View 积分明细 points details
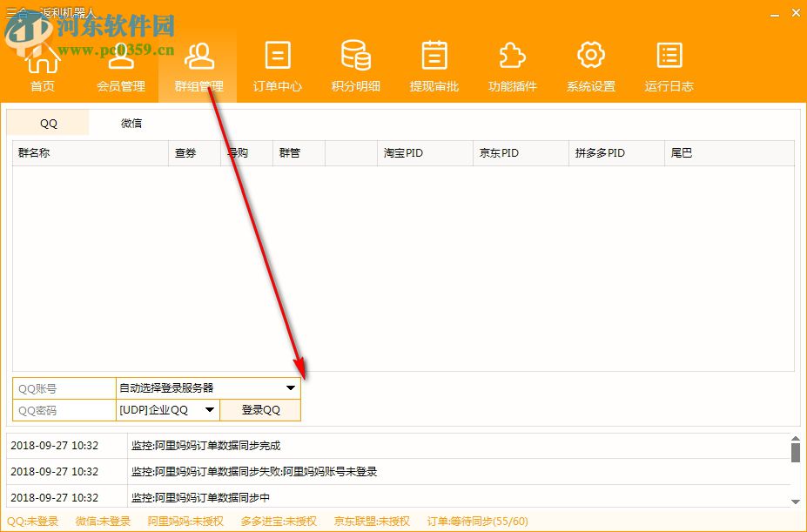Viewport: 807px width, 532px height. pyautogui.click(x=355, y=65)
